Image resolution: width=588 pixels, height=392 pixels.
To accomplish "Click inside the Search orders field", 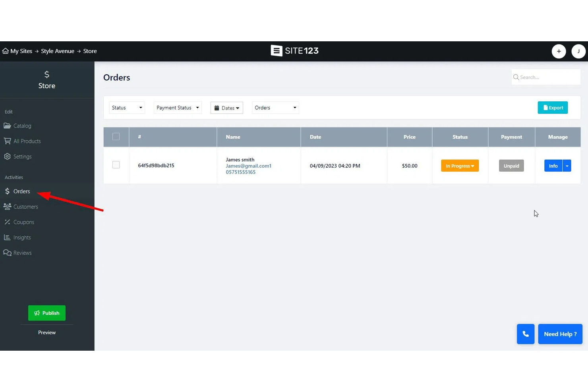I will 545,77.
